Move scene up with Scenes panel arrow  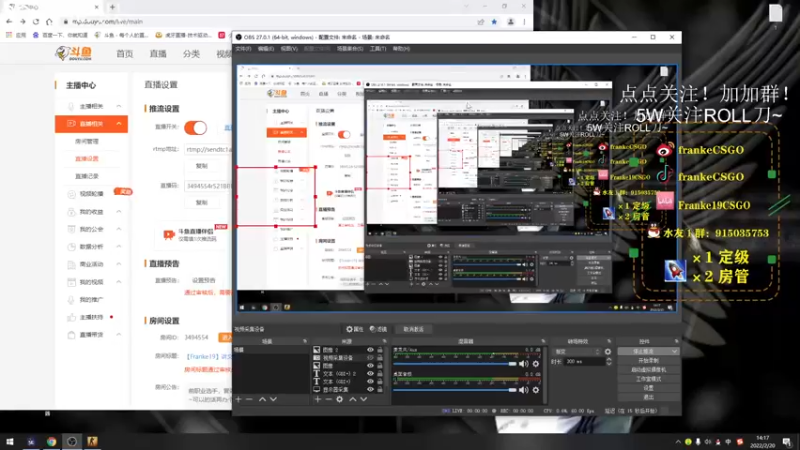(262, 399)
